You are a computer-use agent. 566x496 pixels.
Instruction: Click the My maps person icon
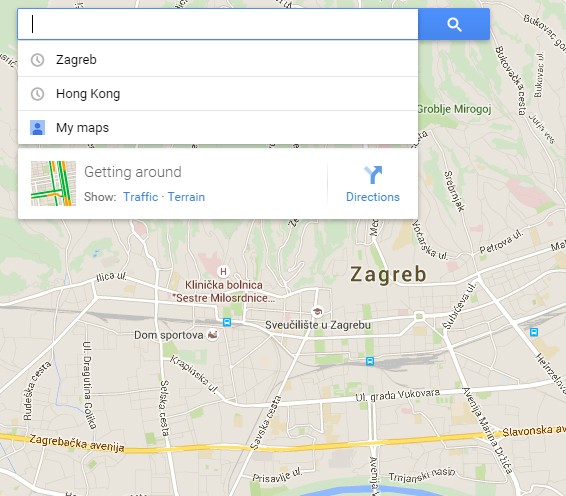coord(38,128)
